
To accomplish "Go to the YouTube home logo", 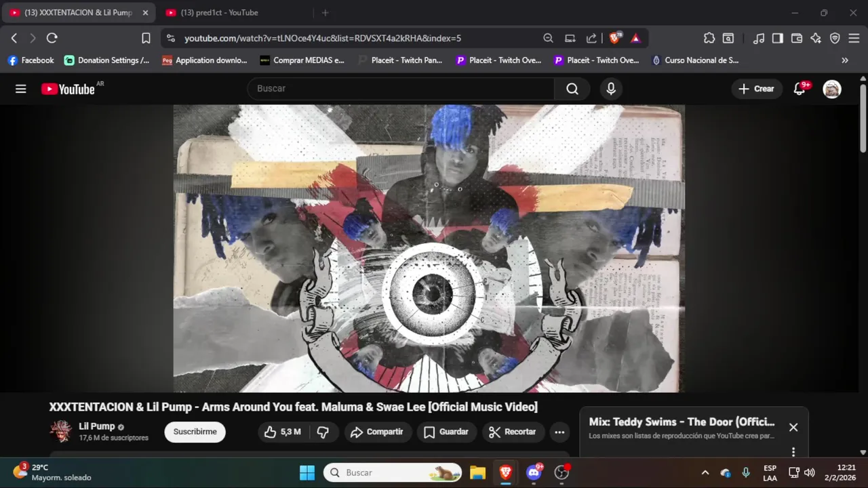I will click(68, 89).
